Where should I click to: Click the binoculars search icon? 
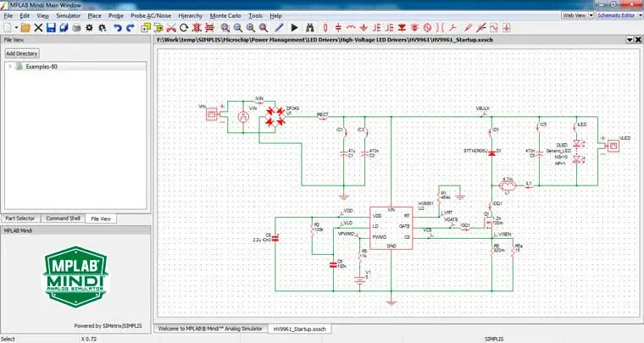click(310, 28)
